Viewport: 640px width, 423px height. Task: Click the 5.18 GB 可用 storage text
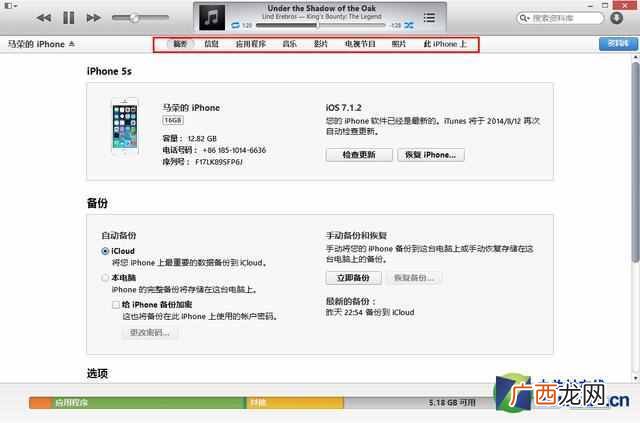click(x=452, y=403)
